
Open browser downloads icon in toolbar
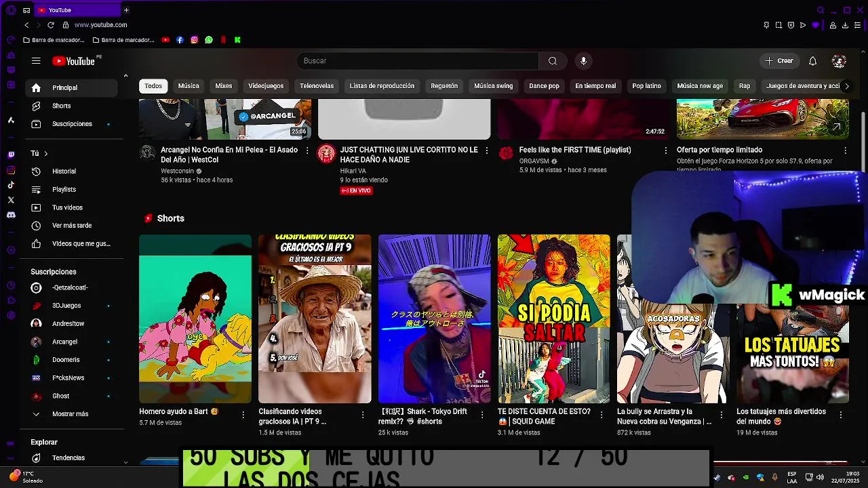845,25
